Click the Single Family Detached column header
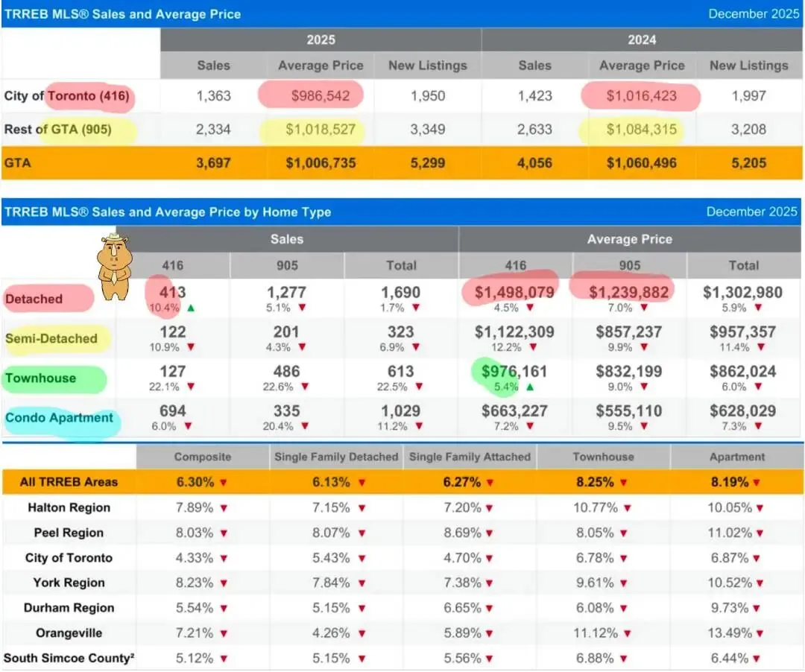Image resolution: width=805 pixels, height=672 pixels. [x=336, y=457]
